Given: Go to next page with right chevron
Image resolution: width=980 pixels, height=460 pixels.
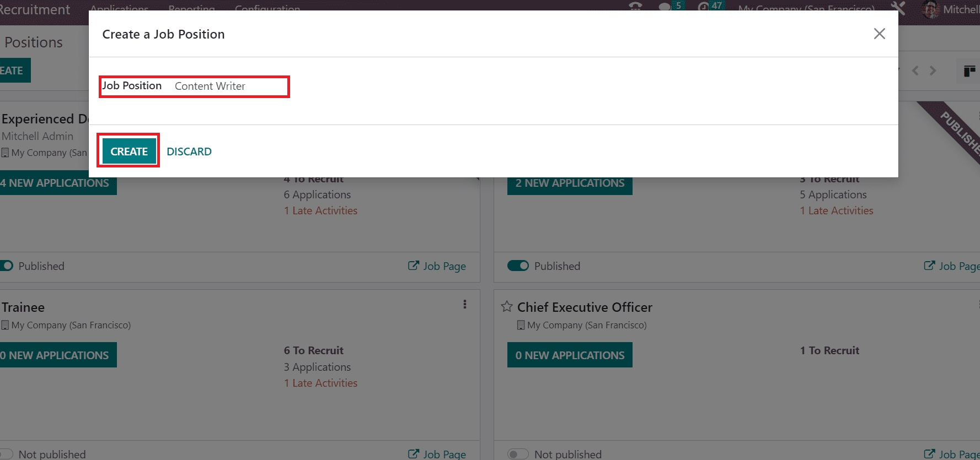Looking at the screenshot, I should point(933,71).
